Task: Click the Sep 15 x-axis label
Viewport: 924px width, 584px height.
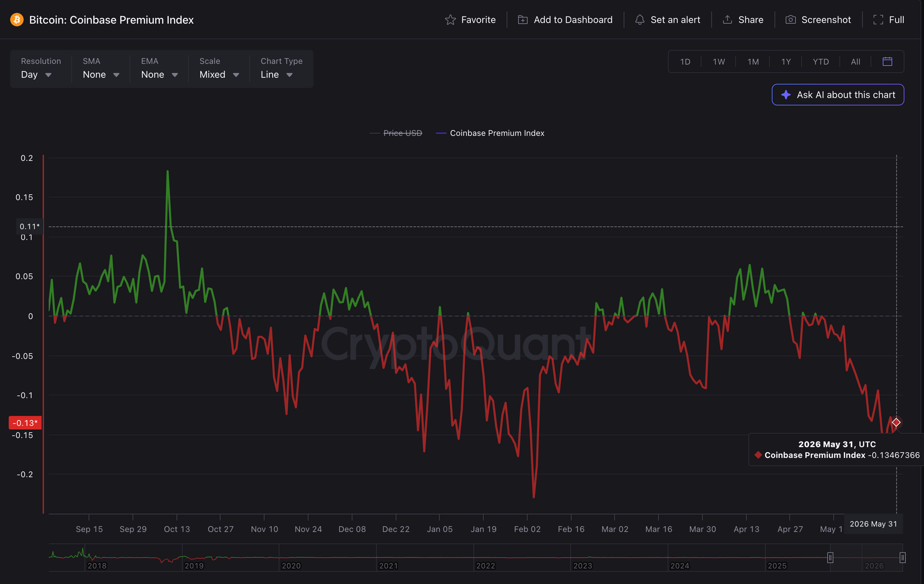Action: tap(89, 529)
